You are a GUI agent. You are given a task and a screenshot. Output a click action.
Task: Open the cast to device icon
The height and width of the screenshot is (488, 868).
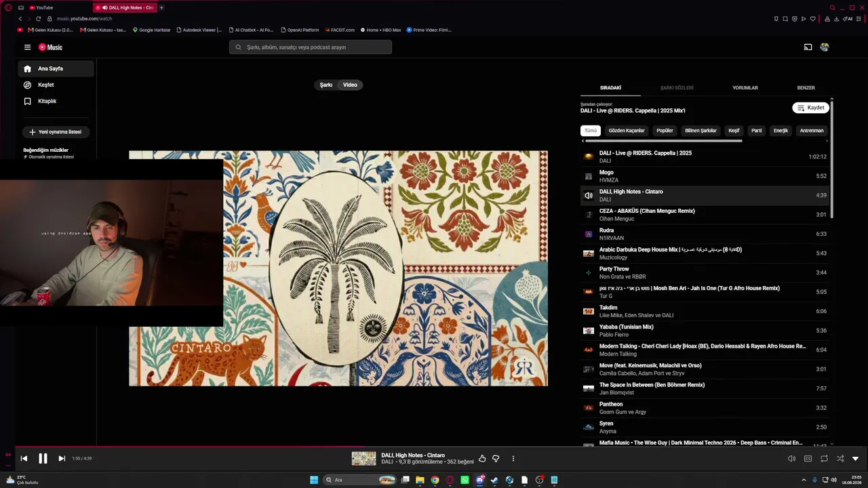click(808, 47)
